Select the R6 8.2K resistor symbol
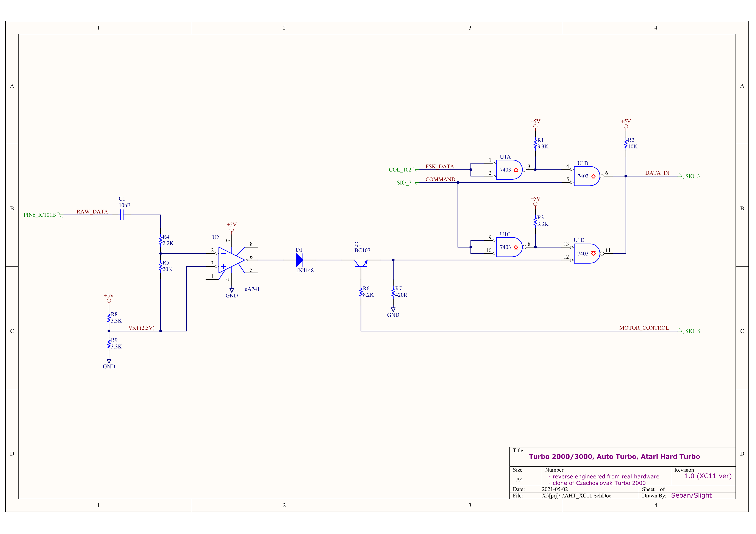The width and height of the screenshot is (756, 534). click(x=361, y=292)
